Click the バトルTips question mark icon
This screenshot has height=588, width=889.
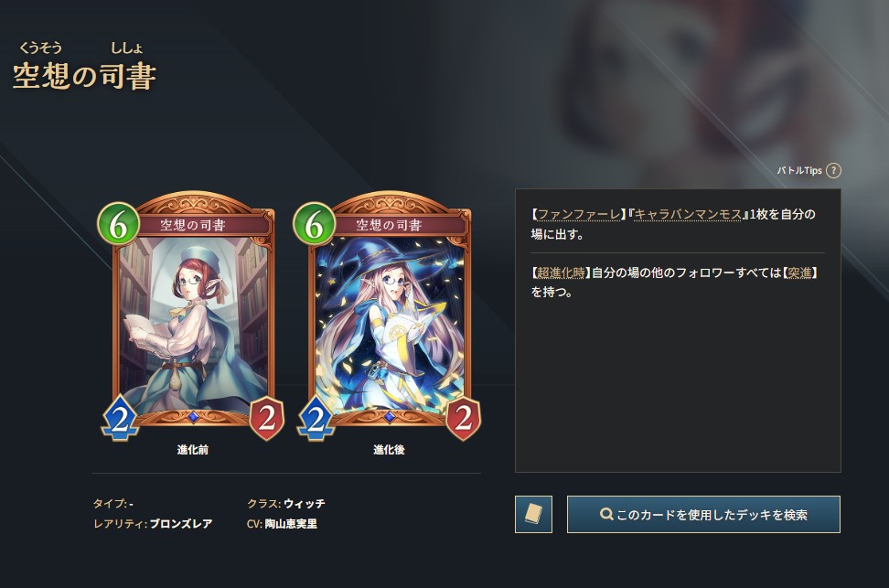pos(833,170)
